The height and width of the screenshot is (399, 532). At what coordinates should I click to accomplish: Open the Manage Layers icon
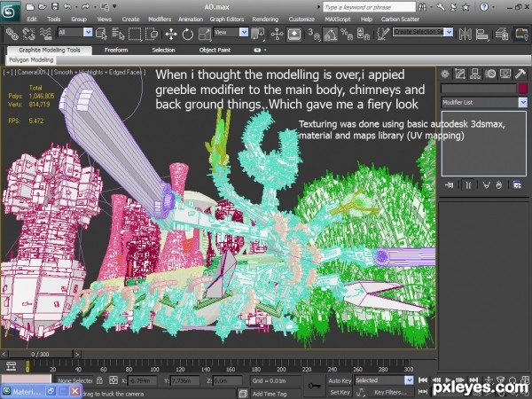point(502,34)
